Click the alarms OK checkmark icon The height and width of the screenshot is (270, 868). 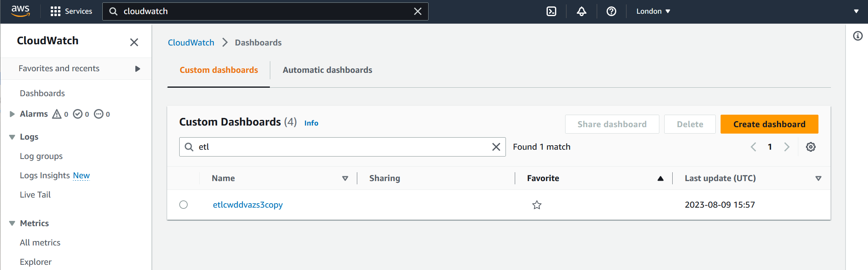78,114
